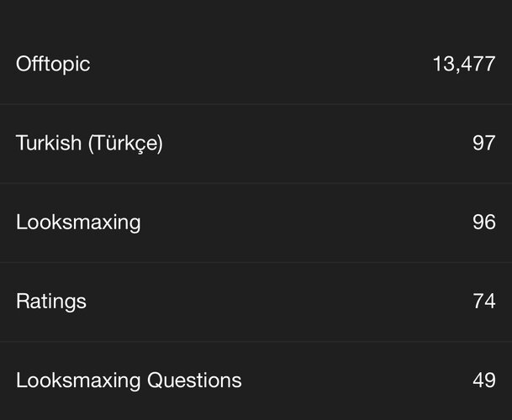512x420 pixels.
Task: Click the 74 count beside Ratings
Action: click(483, 301)
